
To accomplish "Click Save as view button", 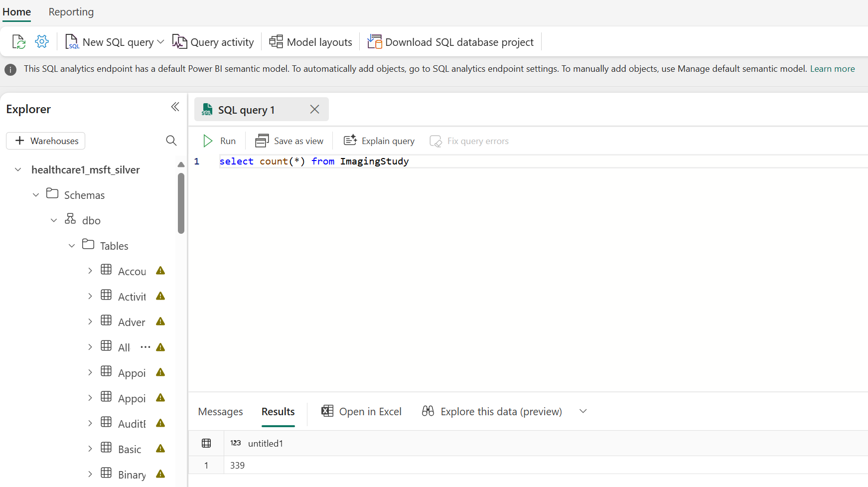I will click(x=289, y=141).
